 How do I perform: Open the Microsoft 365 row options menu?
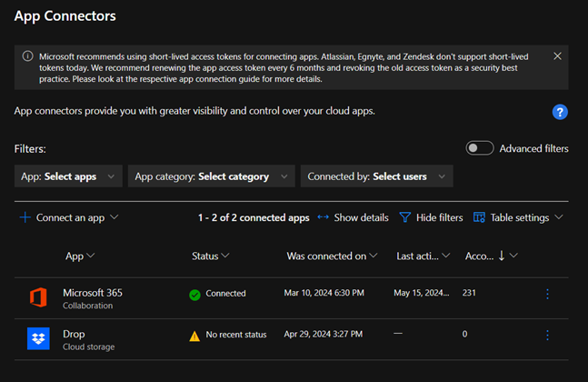(547, 294)
